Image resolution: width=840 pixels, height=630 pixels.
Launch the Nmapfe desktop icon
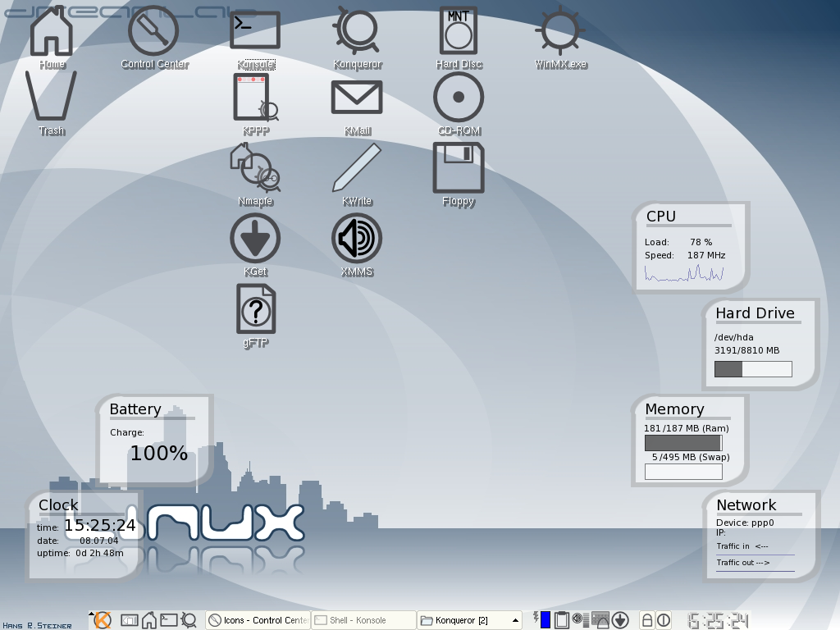click(256, 172)
